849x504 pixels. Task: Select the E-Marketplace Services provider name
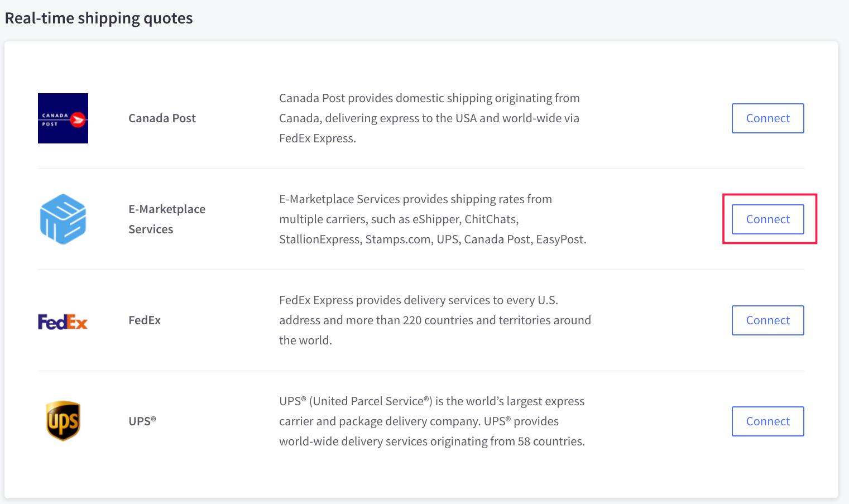(167, 219)
